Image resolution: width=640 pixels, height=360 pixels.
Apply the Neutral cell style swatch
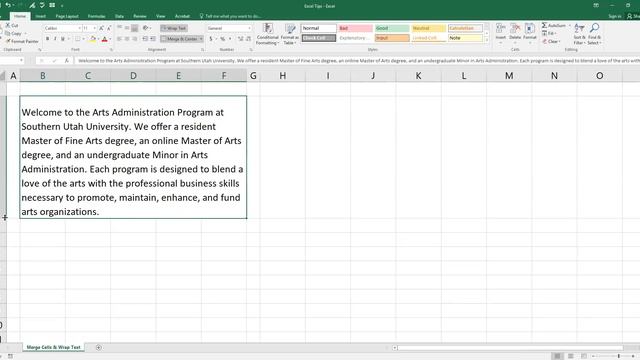(x=429, y=28)
